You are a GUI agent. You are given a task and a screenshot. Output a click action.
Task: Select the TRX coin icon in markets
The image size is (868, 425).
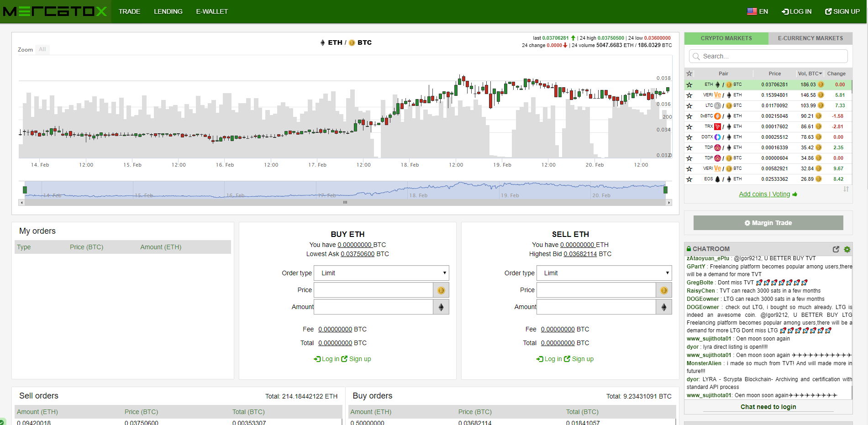[x=717, y=126]
